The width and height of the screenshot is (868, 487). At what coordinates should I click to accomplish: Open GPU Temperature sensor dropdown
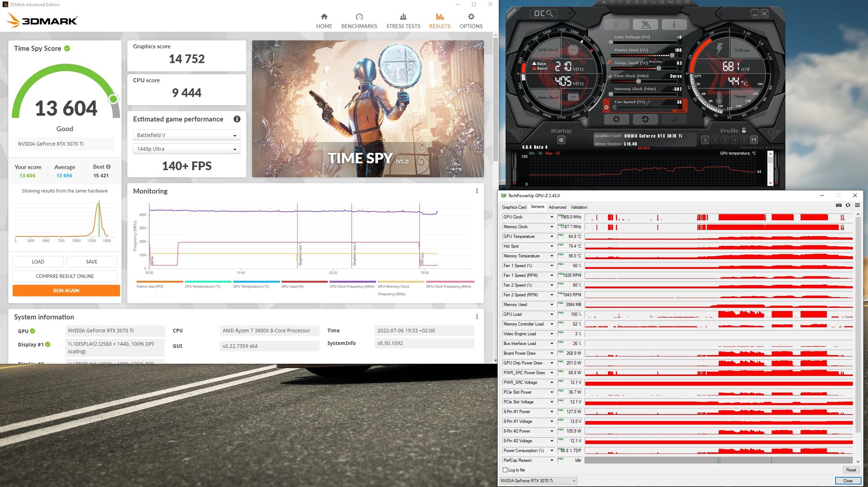[x=551, y=237]
